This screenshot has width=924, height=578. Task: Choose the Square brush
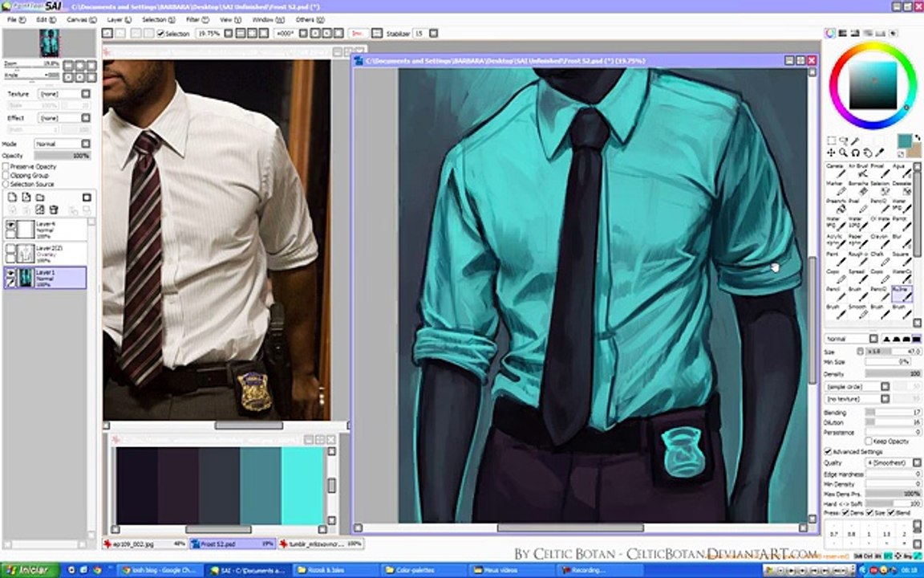tap(901, 258)
